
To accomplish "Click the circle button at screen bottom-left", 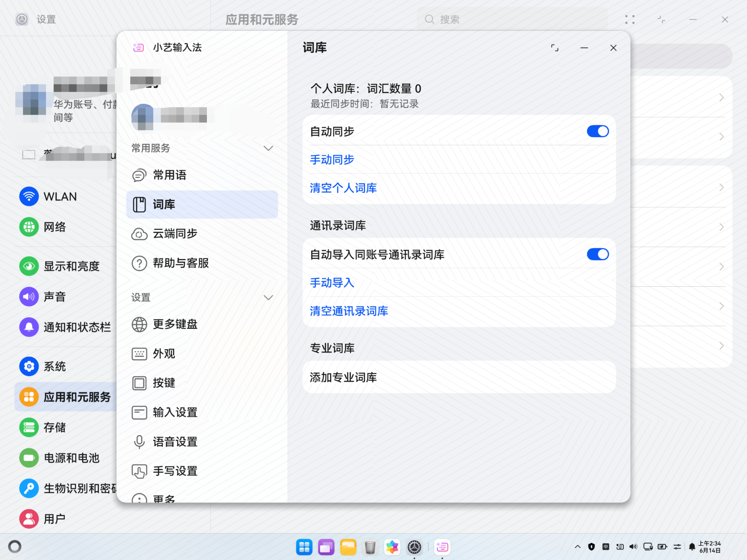I will [x=15, y=546].
